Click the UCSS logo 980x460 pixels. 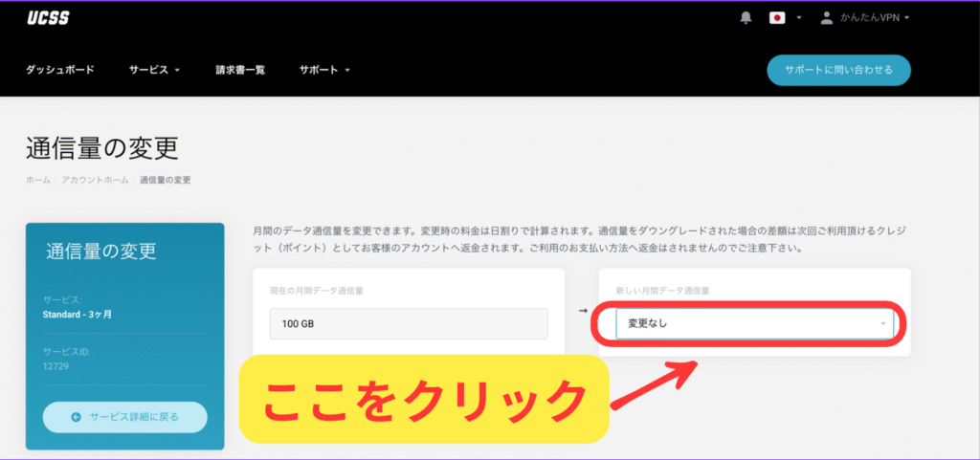pos(48,18)
